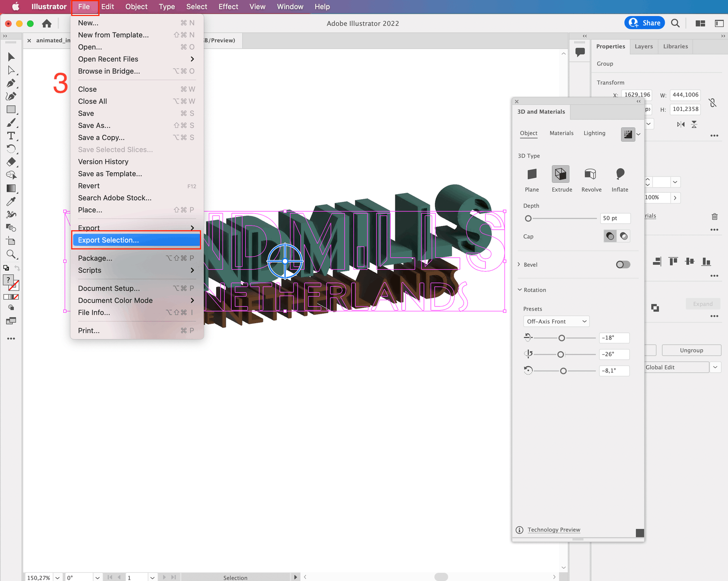728x581 pixels.
Task: Delete materials using the trash icon
Action: [714, 216]
